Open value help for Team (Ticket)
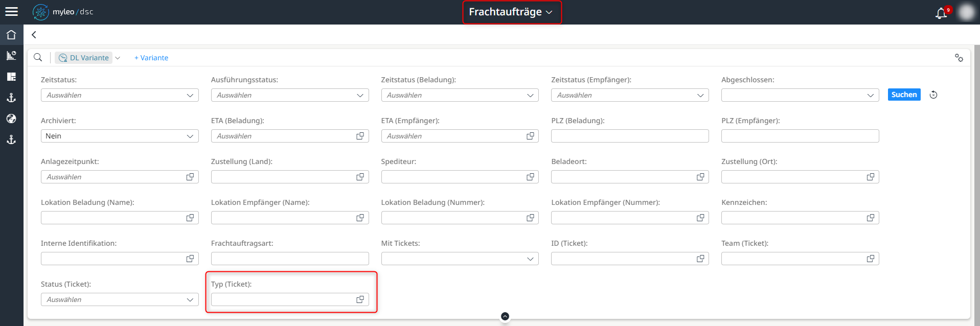This screenshot has height=326, width=980. tap(871, 259)
